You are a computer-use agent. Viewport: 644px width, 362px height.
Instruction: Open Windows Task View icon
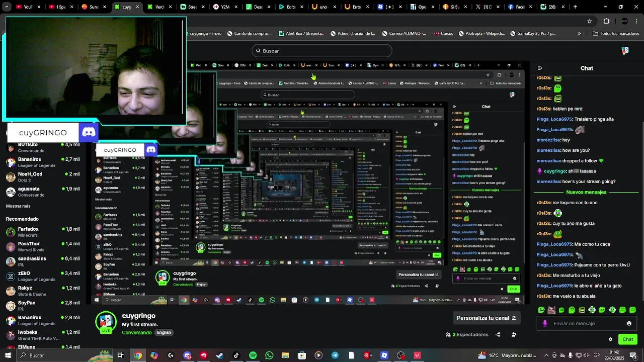click(x=121, y=355)
